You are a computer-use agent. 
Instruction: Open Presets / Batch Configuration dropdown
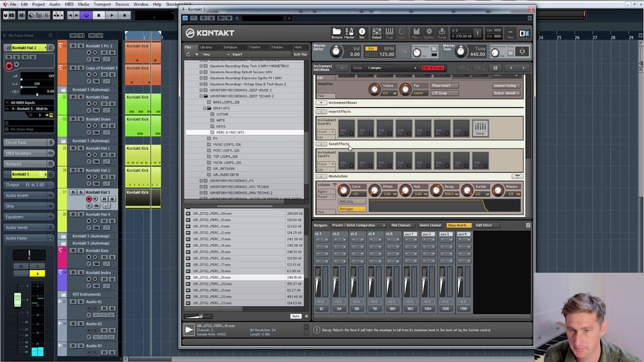pos(358,225)
